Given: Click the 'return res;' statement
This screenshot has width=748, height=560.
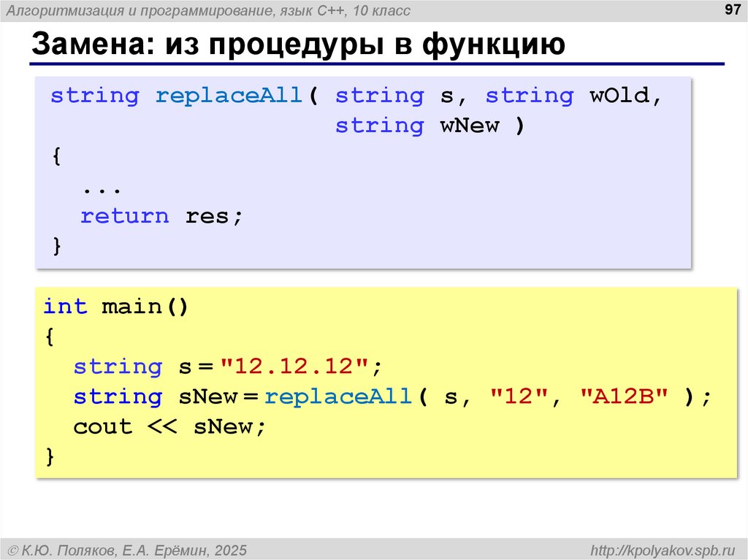Looking at the screenshot, I should point(161,216).
